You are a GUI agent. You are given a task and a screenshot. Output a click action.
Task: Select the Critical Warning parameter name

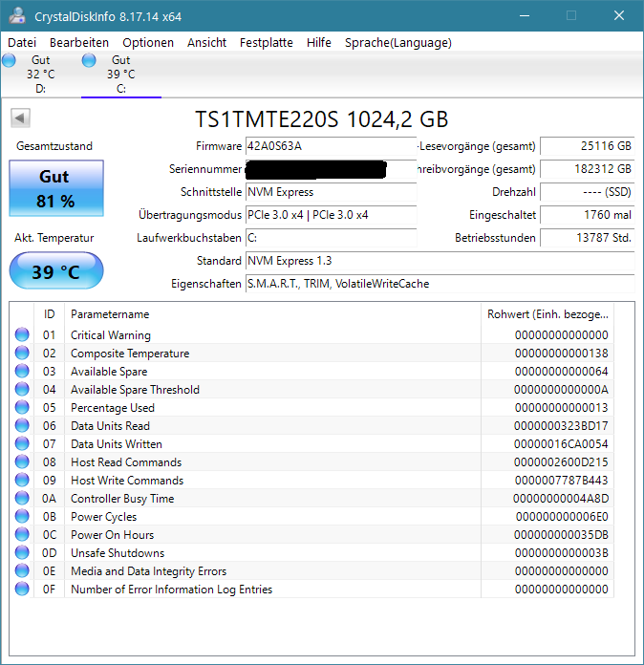coord(111,335)
